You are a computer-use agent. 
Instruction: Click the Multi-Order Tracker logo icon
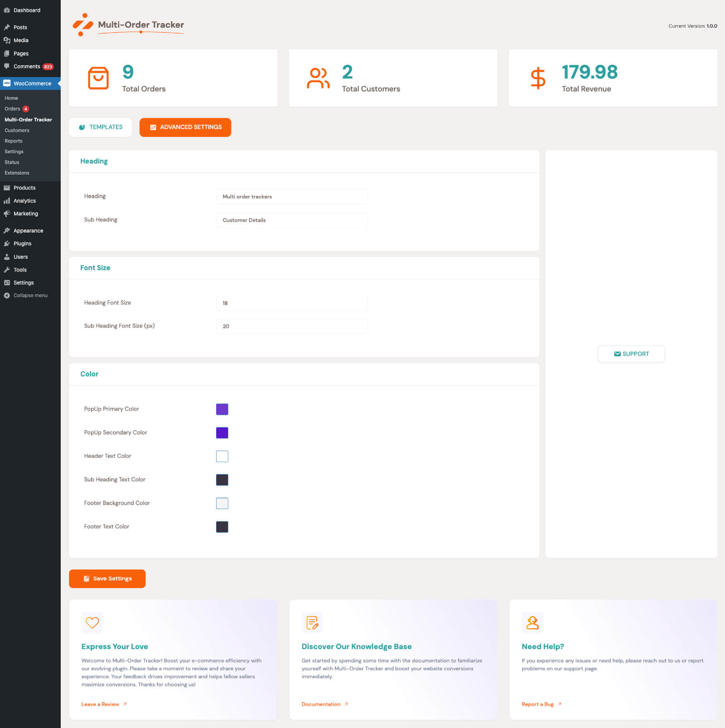pyautogui.click(x=83, y=24)
